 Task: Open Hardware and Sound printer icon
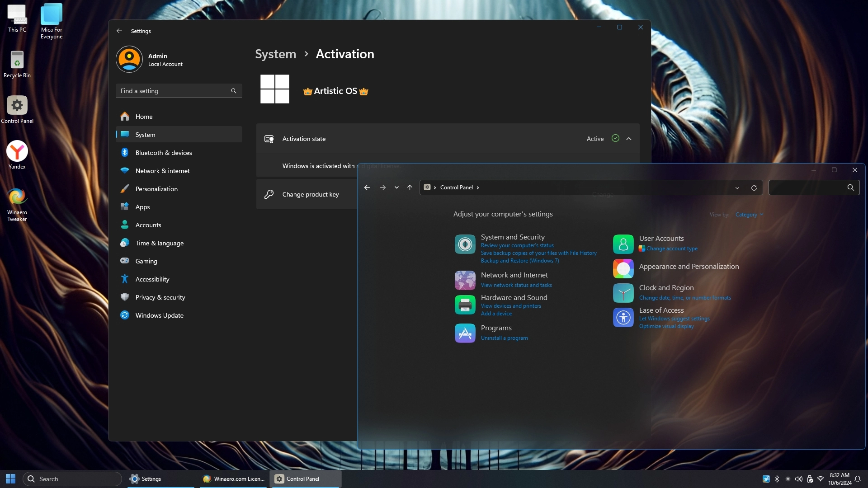[x=465, y=305]
